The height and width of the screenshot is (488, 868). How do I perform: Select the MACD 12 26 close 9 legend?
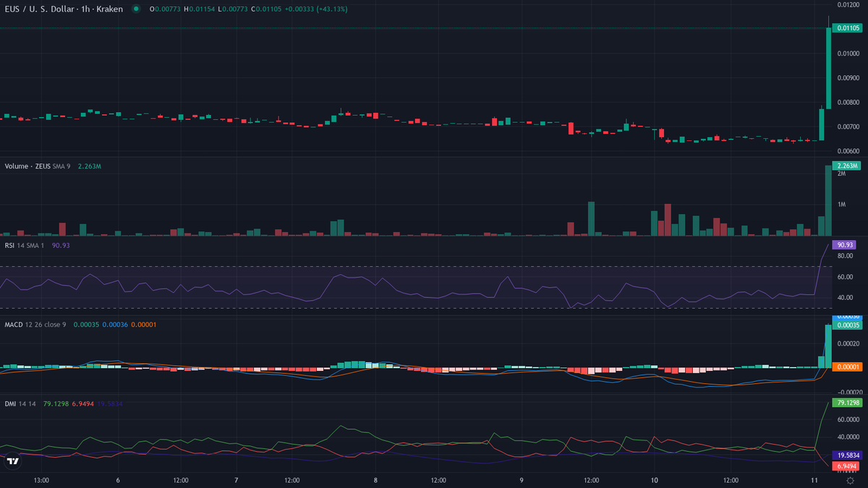[35, 325]
